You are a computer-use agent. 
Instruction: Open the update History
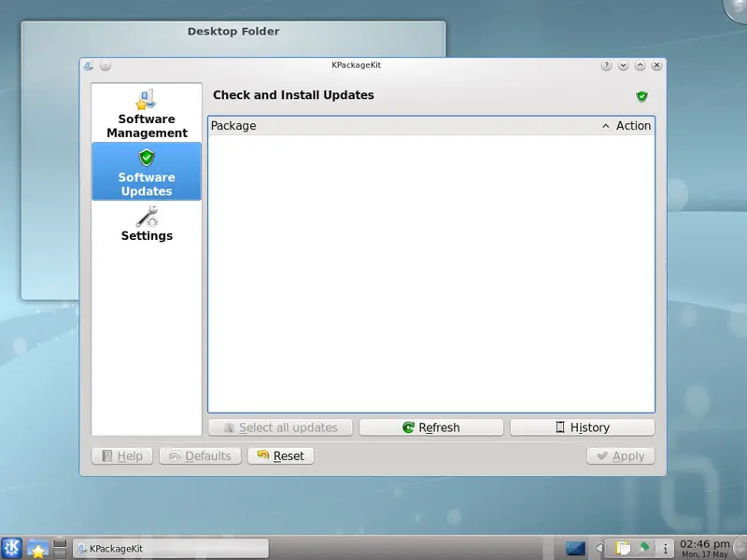click(582, 427)
